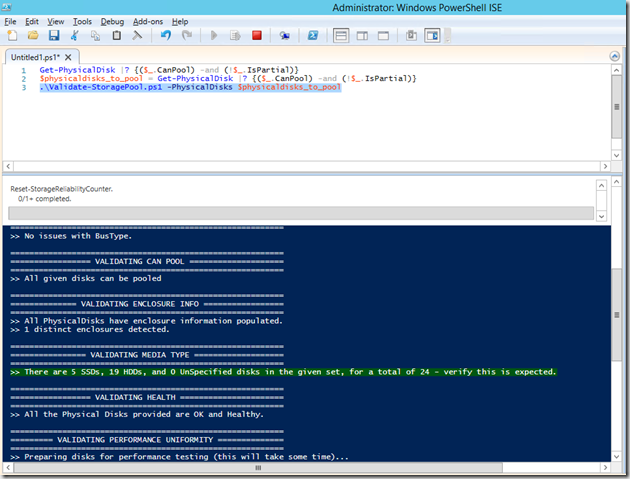Redo the last undone edit
Viewport: 630px width, 479px height.
[186, 36]
